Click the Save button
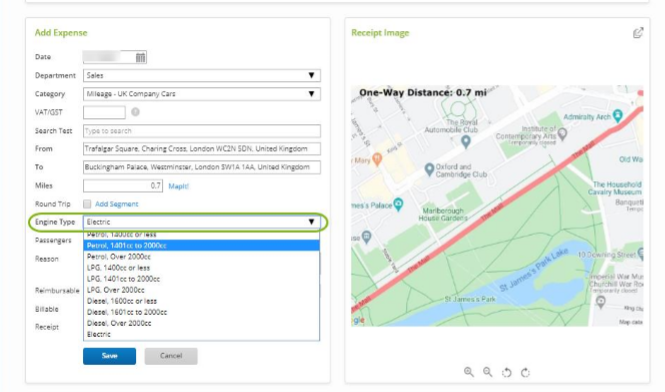This screenshot has height=392, width=665. (109, 356)
